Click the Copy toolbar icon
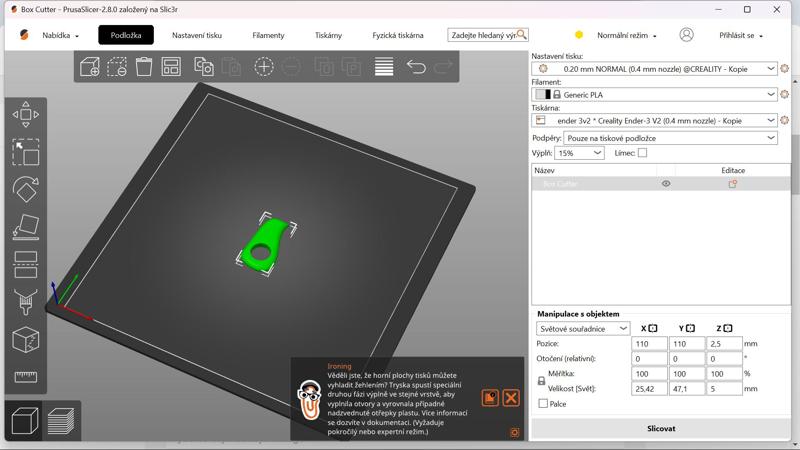This screenshot has height=450, width=800. coord(204,67)
